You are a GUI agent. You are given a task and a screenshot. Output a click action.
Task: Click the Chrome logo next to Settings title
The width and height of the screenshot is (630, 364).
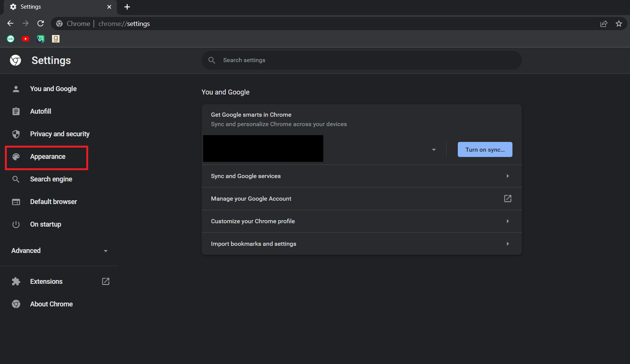point(15,60)
